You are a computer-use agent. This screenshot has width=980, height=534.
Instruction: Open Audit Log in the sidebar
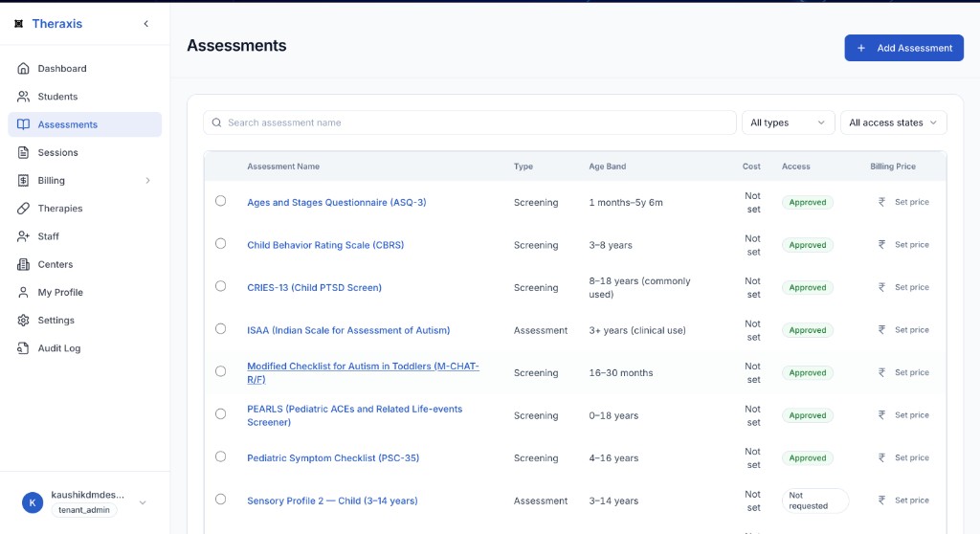point(85,348)
